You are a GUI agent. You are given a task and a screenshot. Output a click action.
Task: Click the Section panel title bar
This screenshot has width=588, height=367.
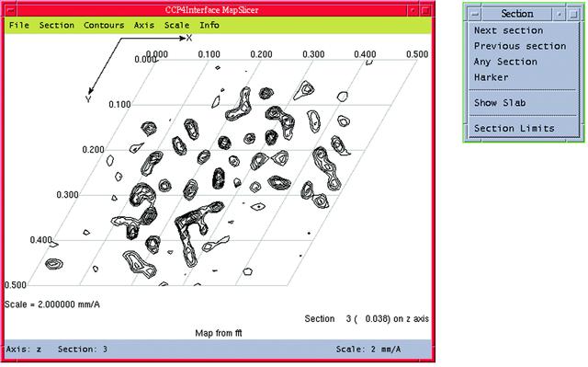517,15
